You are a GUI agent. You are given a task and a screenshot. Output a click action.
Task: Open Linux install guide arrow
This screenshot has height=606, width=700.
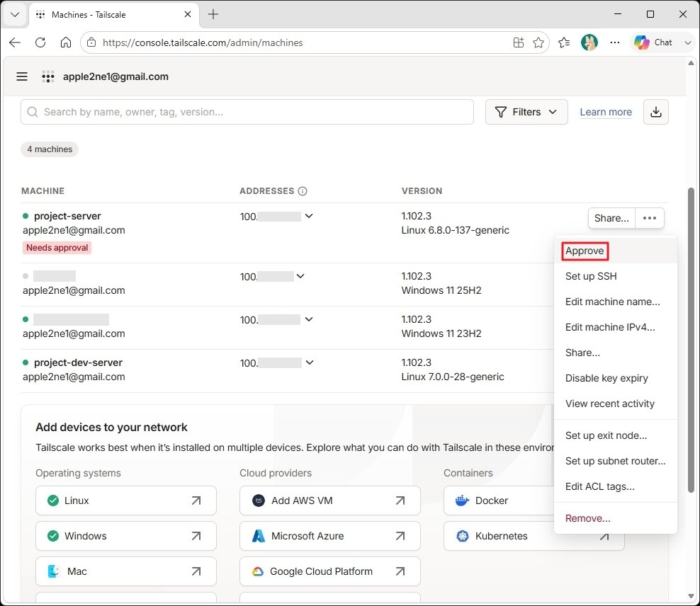pyautogui.click(x=196, y=501)
